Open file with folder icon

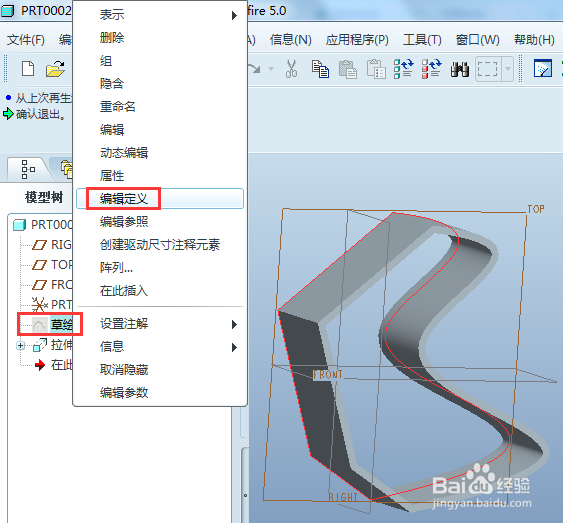[55, 69]
